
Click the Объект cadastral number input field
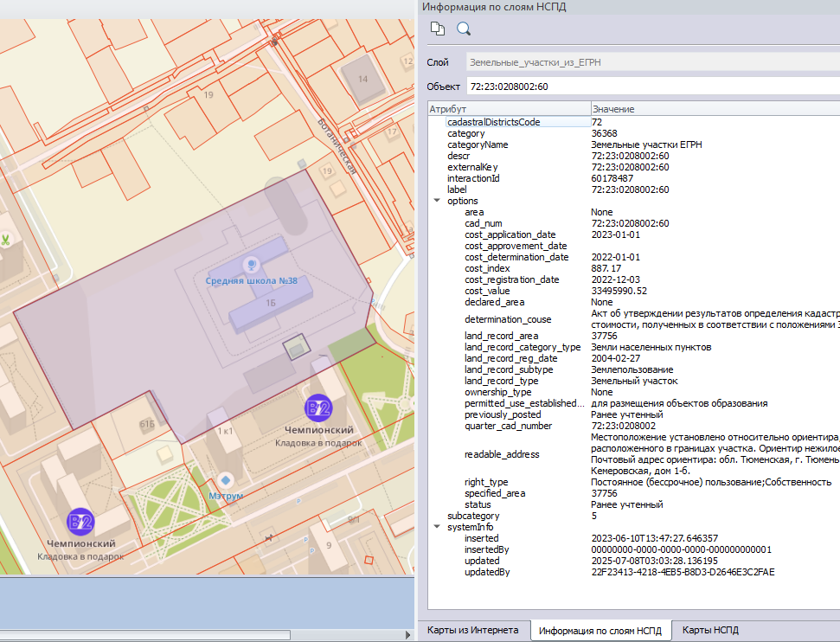[649, 87]
